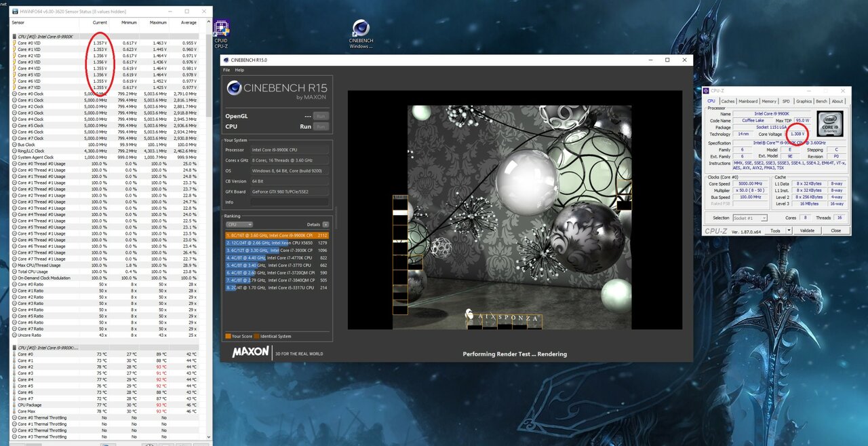Click the Current column header in HWiNFO
The width and height of the screenshot is (868, 446).
pos(100,22)
